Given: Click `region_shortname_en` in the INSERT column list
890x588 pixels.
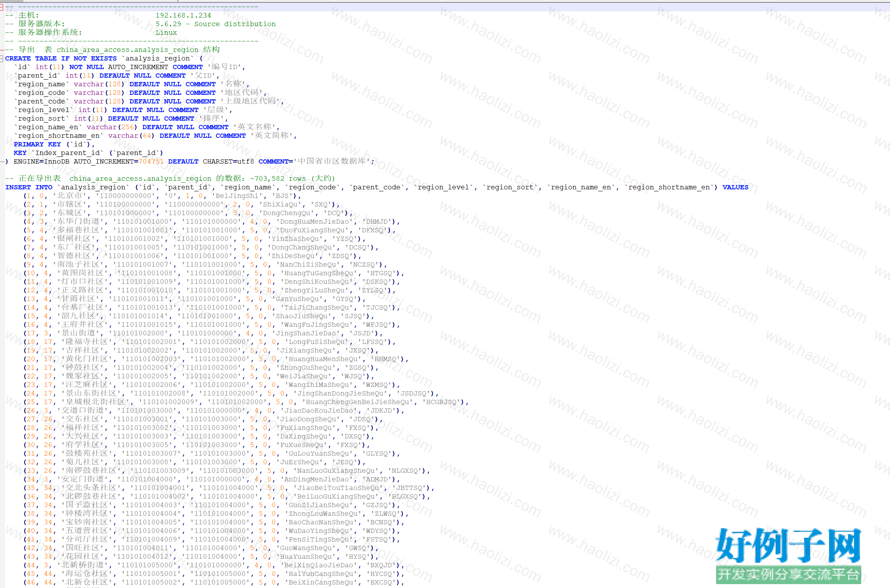Looking at the screenshot, I should click(x=669, y=187).
